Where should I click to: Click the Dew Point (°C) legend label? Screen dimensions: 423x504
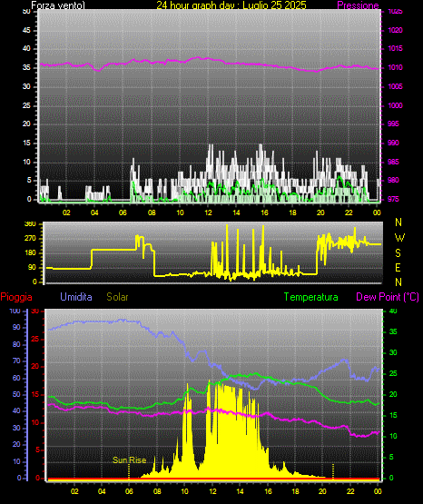pyautogui.click(x=388, y=297)
